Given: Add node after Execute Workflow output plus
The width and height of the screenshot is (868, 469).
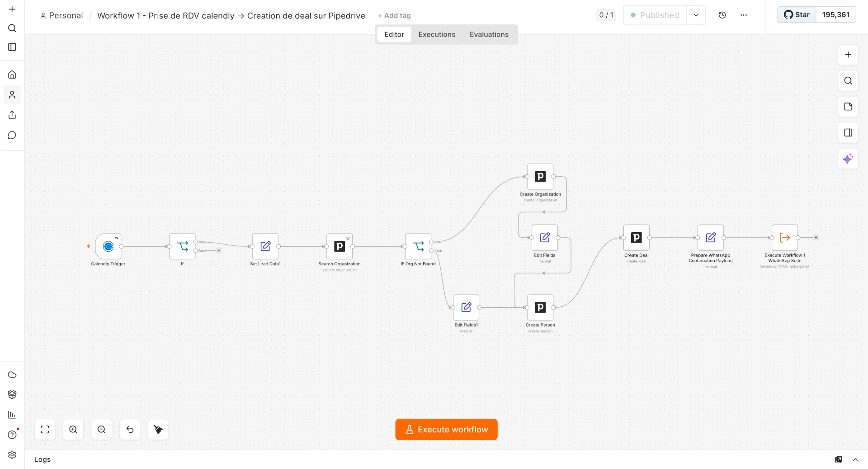Looking at the screenshot, I should tap(816, 237).
